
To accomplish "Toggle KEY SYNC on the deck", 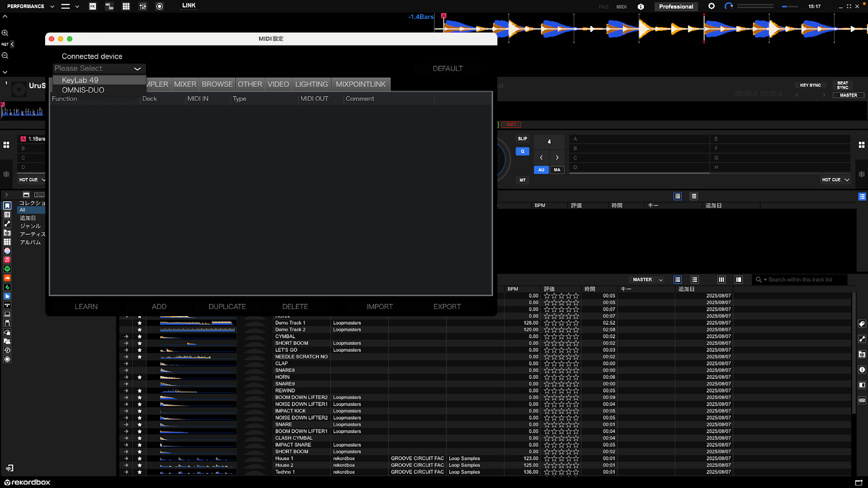I will click(810, 85).
